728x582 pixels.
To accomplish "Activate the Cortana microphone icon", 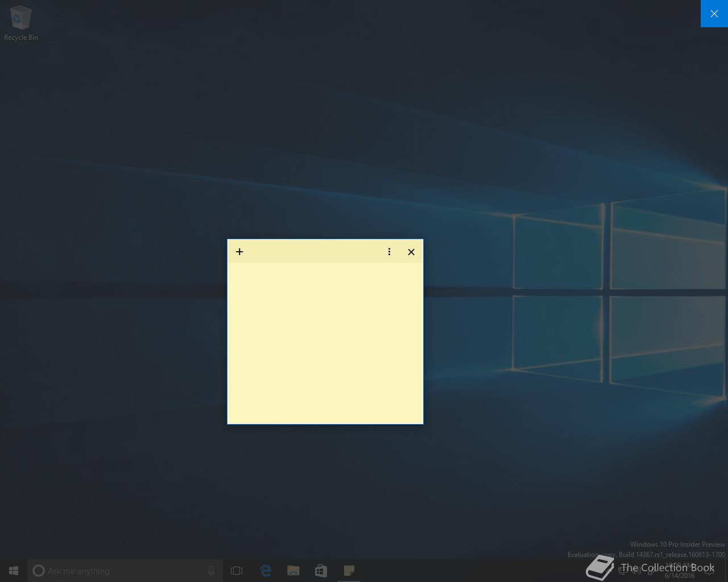I will [211, 571].
